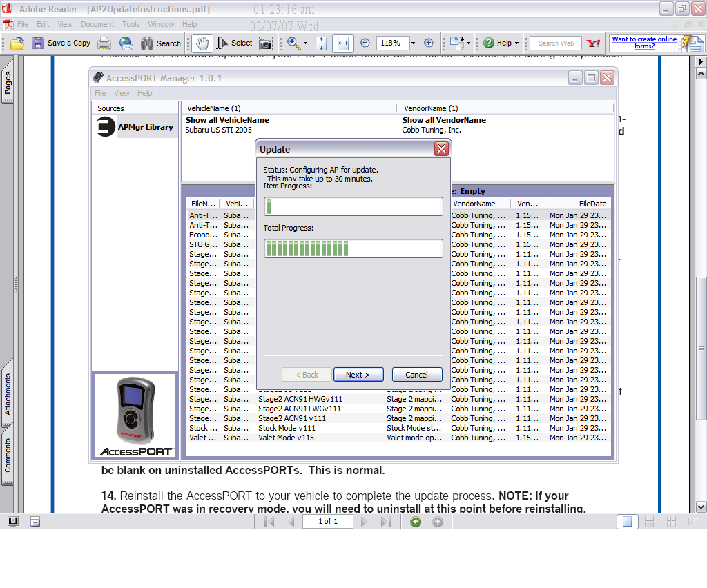This screenshot has height=588, width=707.
Task: Click the Zoom In plus button
Action: point(428,43)
